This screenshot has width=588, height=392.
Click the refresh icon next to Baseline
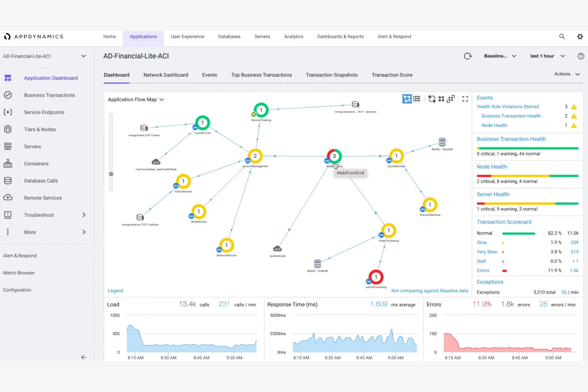click(468, 56)
